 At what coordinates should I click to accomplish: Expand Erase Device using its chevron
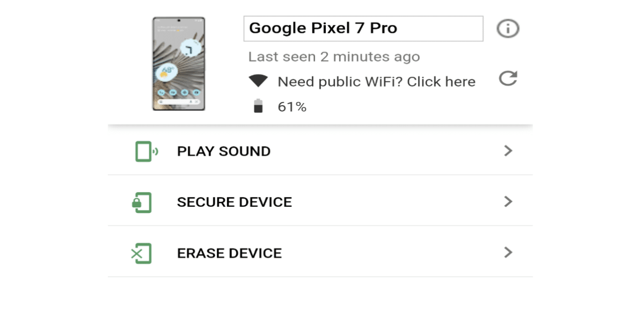(508, 252)
